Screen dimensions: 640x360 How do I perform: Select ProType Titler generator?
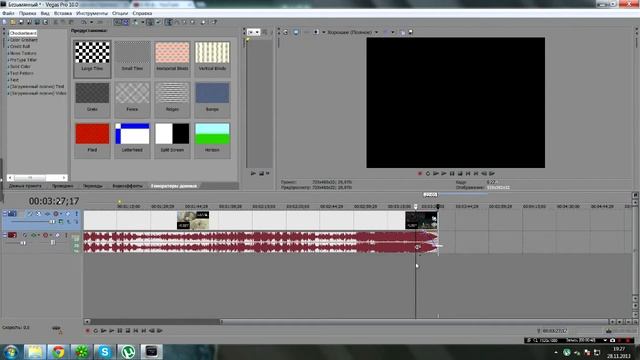point(23,60)
